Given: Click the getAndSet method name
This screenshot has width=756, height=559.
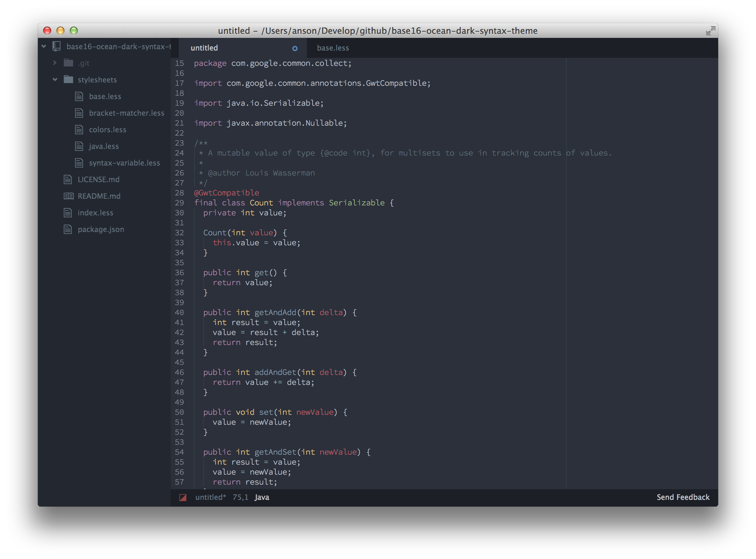Looking at the screenshot, I should [275, 452].
